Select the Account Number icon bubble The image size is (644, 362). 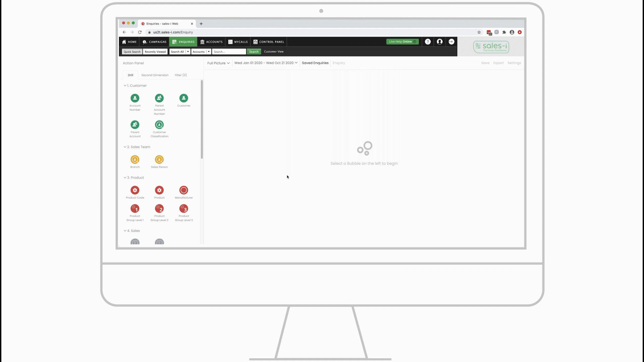pyautogui.click(x=135, y=98)
